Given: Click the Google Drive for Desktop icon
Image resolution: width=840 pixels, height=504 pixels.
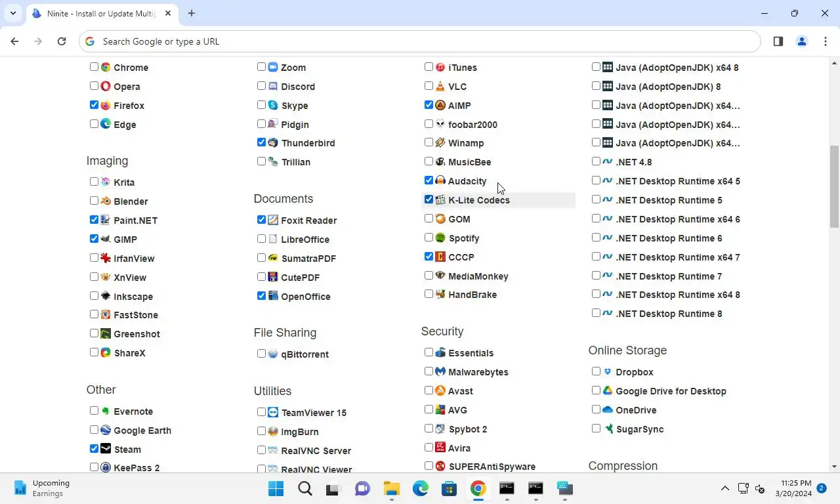Looking at the screenshot, I should [608, 390].
